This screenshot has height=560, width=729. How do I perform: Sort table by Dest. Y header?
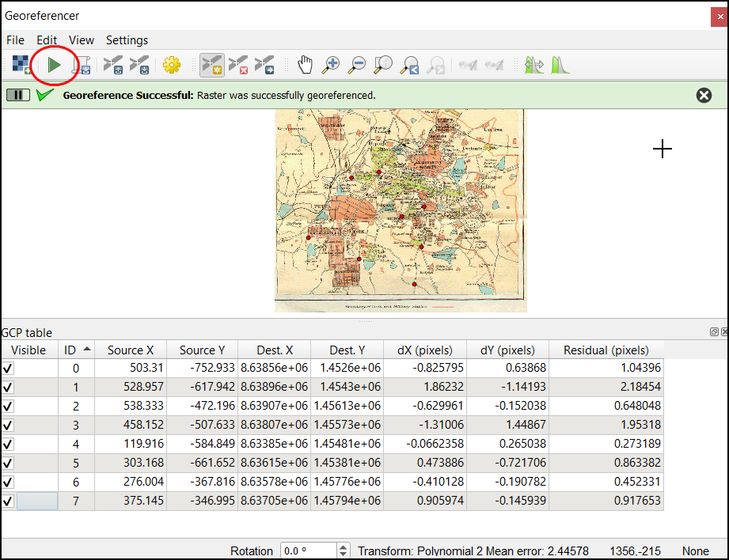(347, 350)
